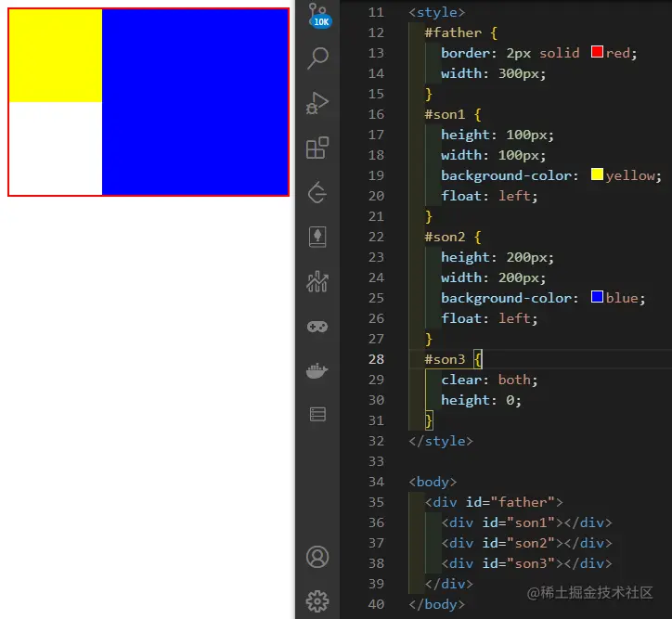Click the closing </body> tag
672x619 pixels.
click(x=436, y=604)
